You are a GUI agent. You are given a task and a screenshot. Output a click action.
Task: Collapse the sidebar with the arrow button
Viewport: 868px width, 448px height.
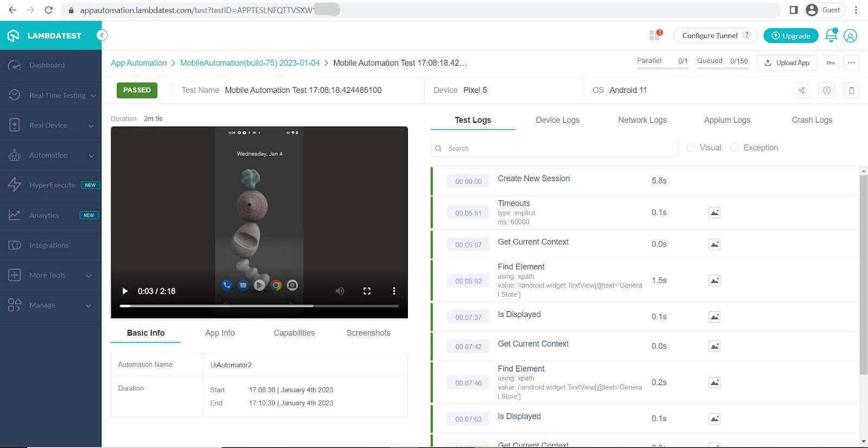[101, 35]
